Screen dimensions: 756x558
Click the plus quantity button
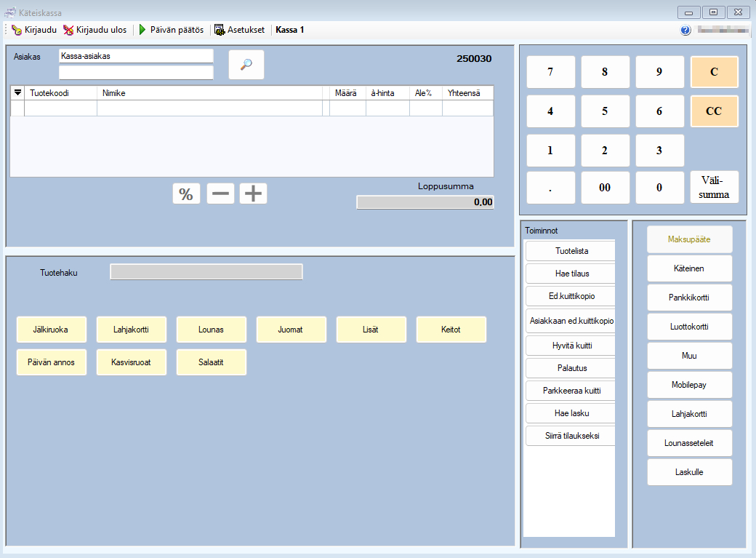[253, 194]
